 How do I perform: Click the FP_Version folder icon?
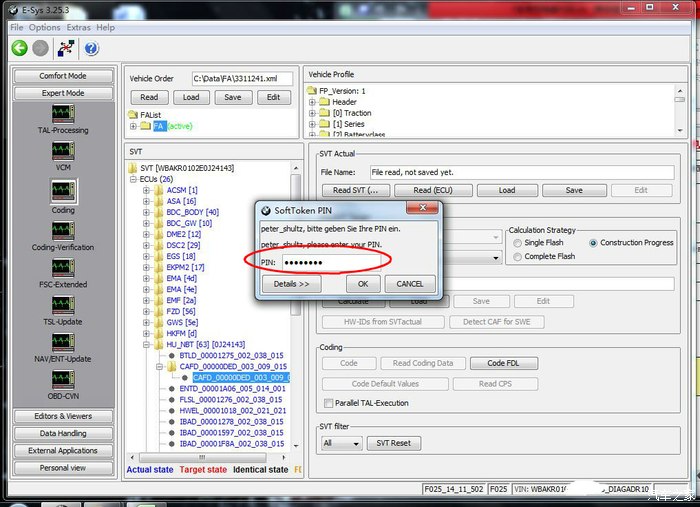pyautogui.click(x=312, y=91)
